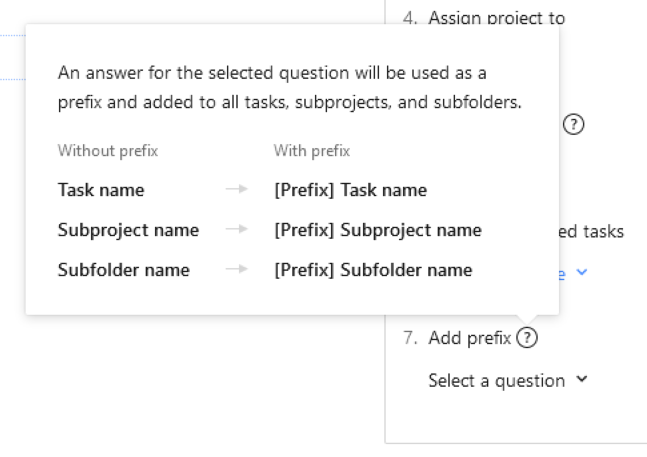Expand the blue chevron dropdown above Add prefix
Screen dimensions: 647x457
click(x=582, y=272)
